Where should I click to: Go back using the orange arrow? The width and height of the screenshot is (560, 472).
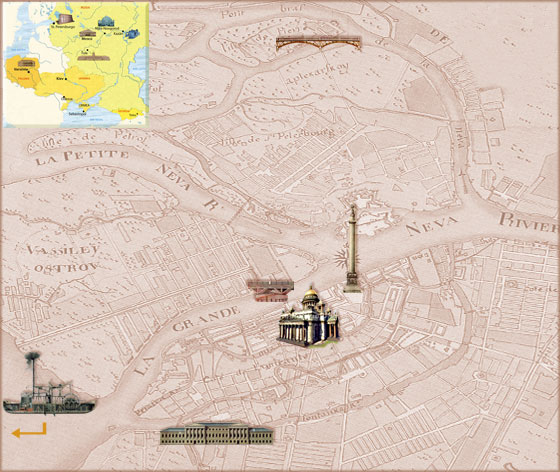pos(29,430)
